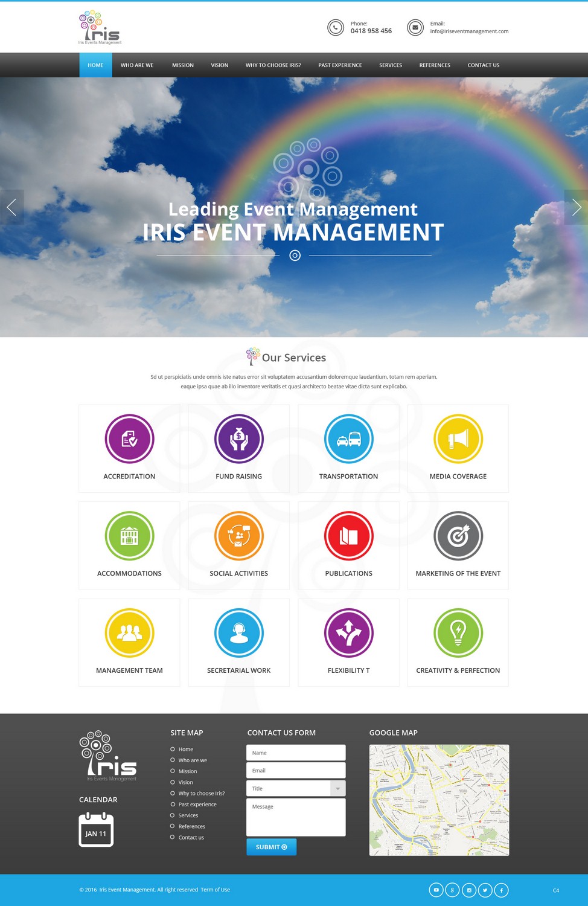The height and width of the screenshot is (906, 588).
Task: Click the right carousel arrow
Action: pos(577,207)
